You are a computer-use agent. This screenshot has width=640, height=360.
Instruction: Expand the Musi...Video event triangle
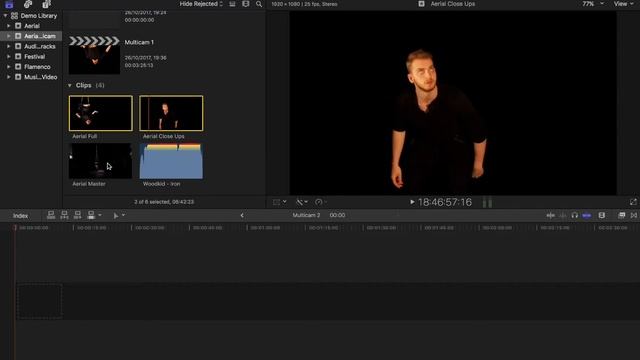9,77
